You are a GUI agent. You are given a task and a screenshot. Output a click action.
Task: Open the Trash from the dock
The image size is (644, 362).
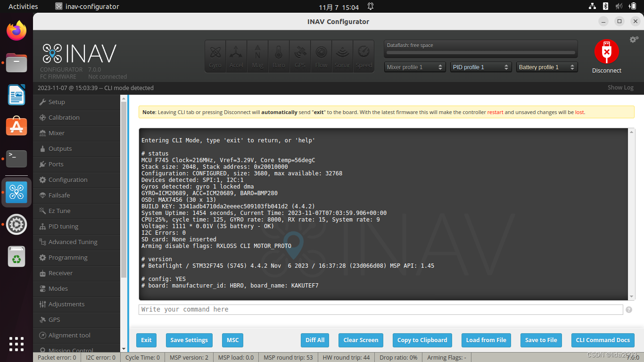17,256
